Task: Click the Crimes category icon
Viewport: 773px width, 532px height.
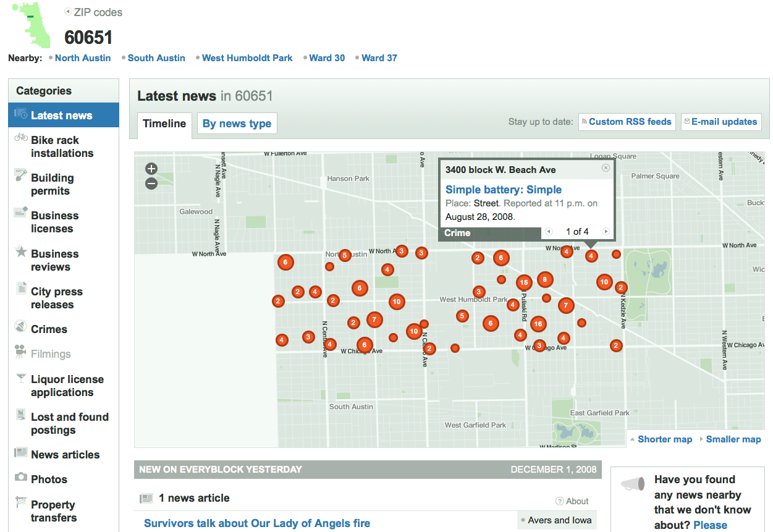Action: (21, 326)
